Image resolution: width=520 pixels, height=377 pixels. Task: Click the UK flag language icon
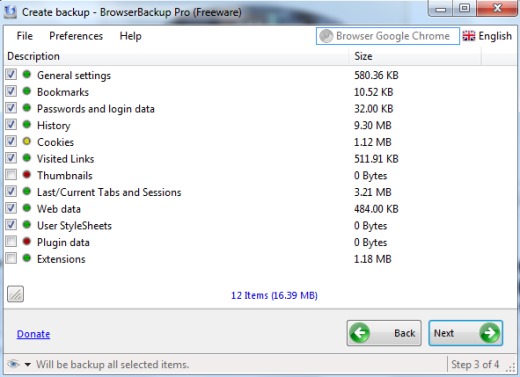tap(469, 36)
